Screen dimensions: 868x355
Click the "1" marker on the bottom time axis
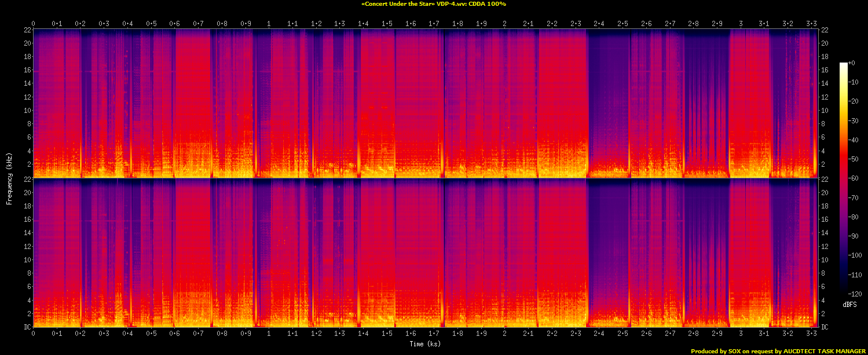(x=269, y=334)
